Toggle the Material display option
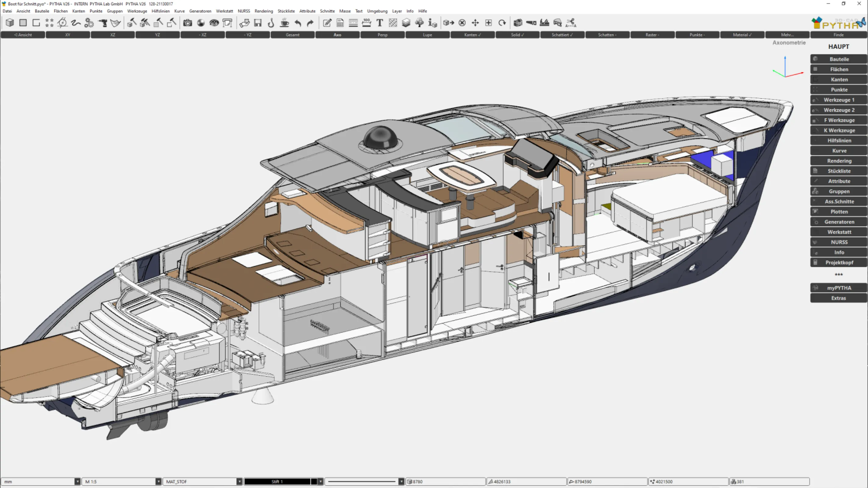 [x=742, y=35]
